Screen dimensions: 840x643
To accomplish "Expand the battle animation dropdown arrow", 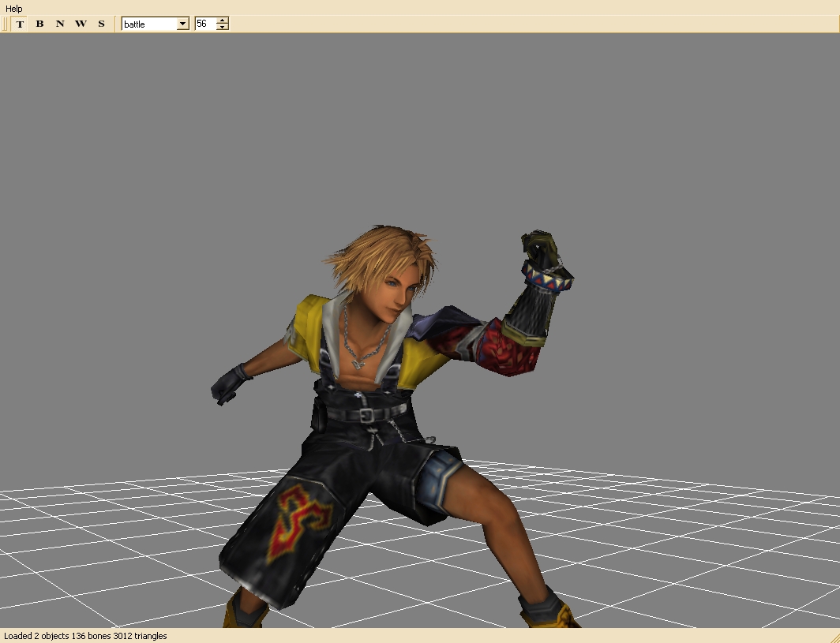I will [x=182, y=24].
